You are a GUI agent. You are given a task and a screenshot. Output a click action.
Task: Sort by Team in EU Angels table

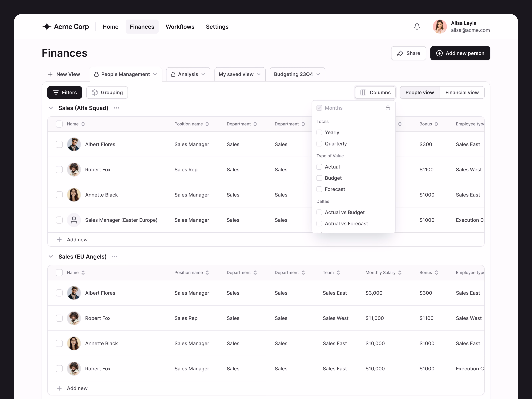pyautogui.click(x=338, y=273)
